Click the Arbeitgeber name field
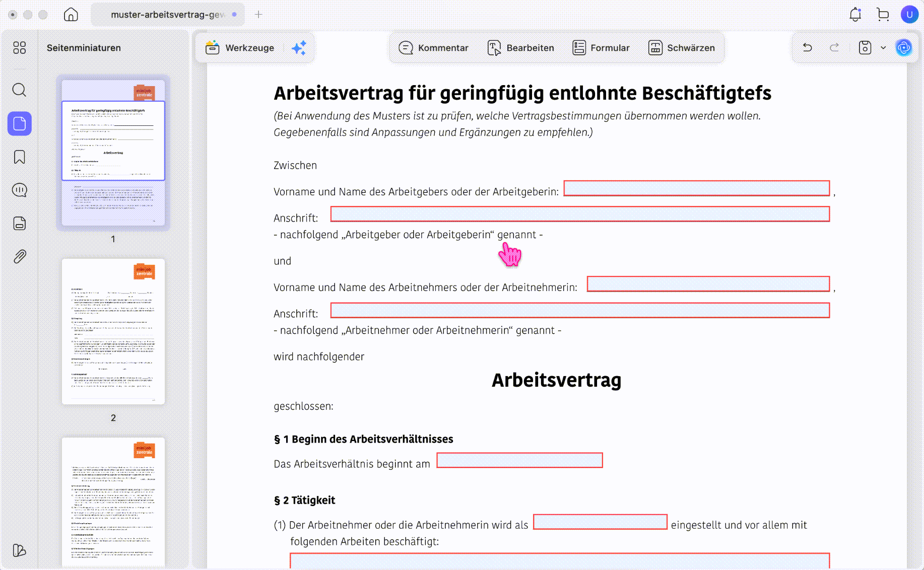Viewport: 924px width, 570px height. point(697,188)
